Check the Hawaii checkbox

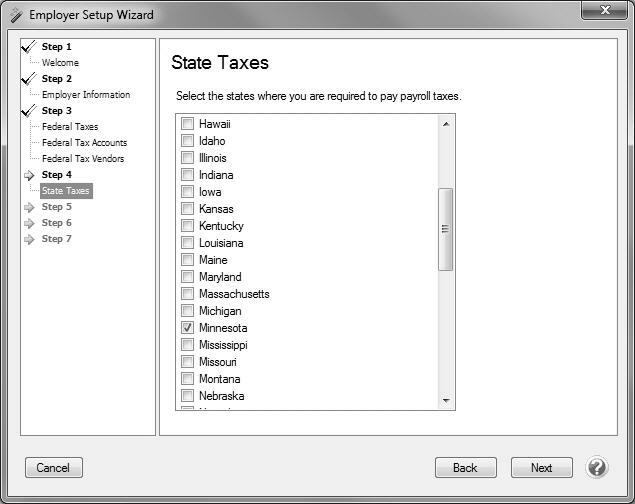point(187,124)
